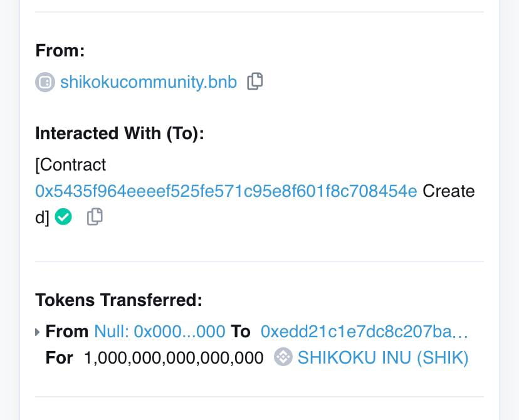Click bold "To" label in token transfer row

point(240,332)
